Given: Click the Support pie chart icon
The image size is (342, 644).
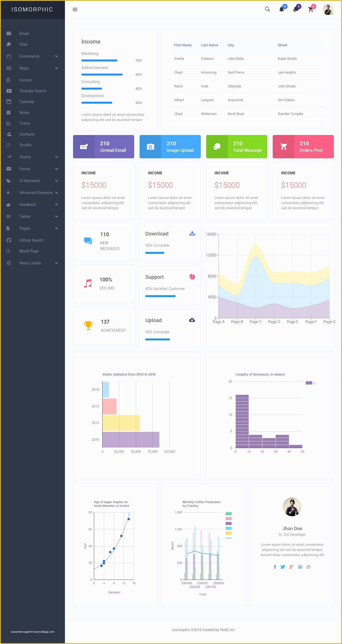Looking at the screenshot, I should (192, 277).
